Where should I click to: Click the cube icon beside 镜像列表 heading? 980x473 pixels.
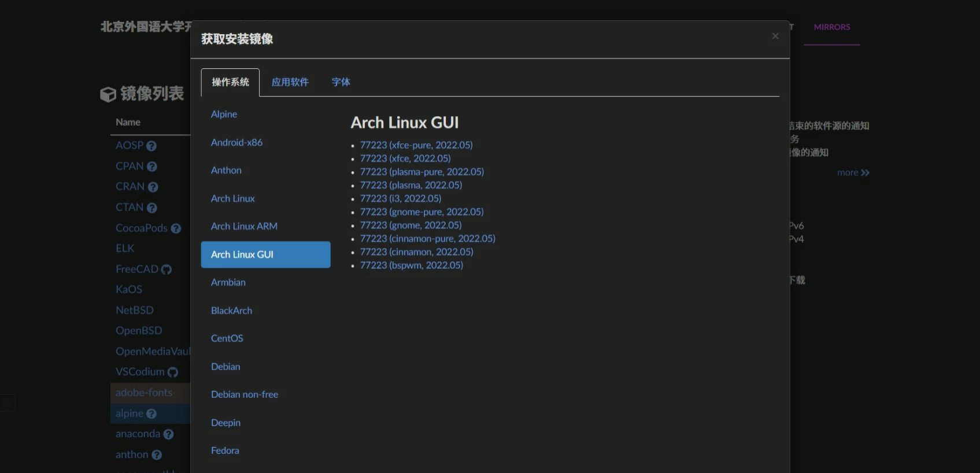coord(108,94)
